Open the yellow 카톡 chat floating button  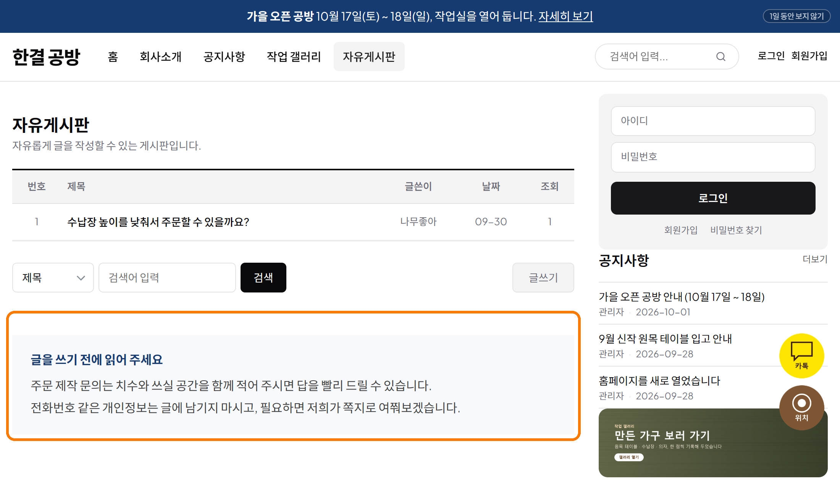pos(801,355)
